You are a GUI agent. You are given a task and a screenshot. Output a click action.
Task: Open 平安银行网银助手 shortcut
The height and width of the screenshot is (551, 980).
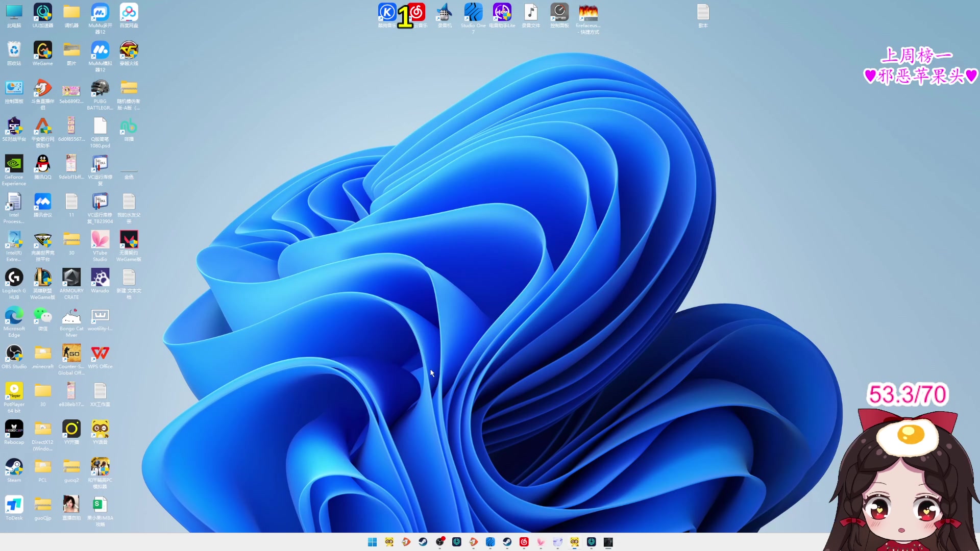(x=43, y=132)
